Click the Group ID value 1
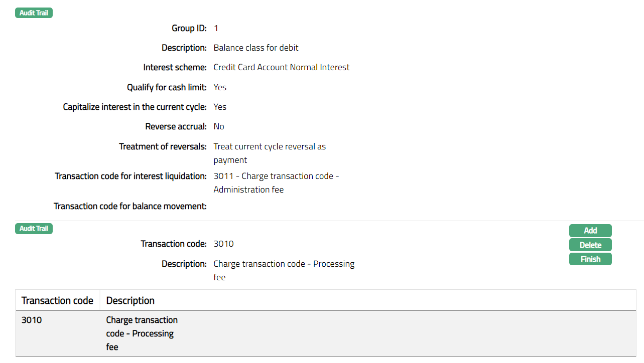This screenshot has width=644, height=363. pos(216,28)
